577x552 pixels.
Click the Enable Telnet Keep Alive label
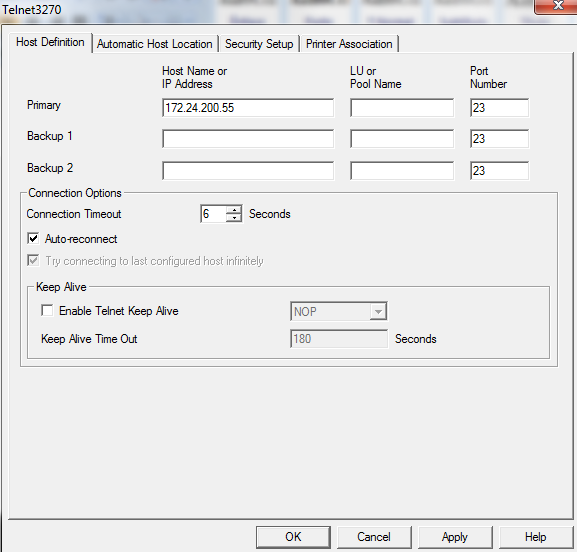point(119,311)
